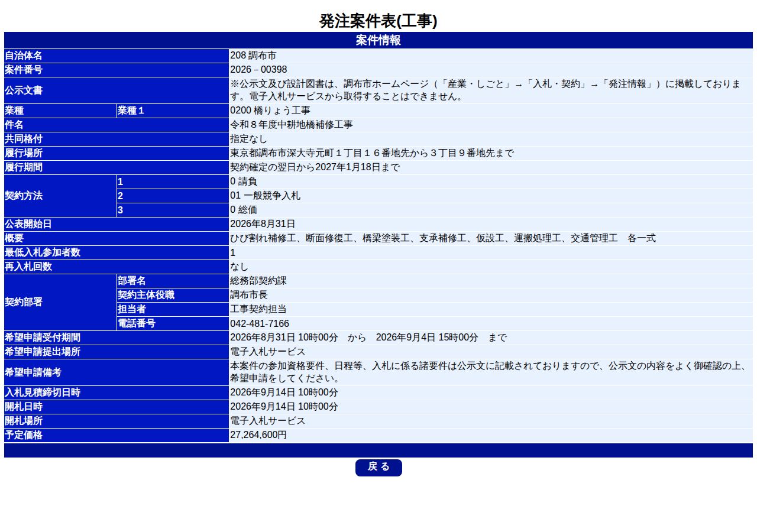Click the 案件情報 section header
The width and height of the screenshot is (757, 532).
378,40
